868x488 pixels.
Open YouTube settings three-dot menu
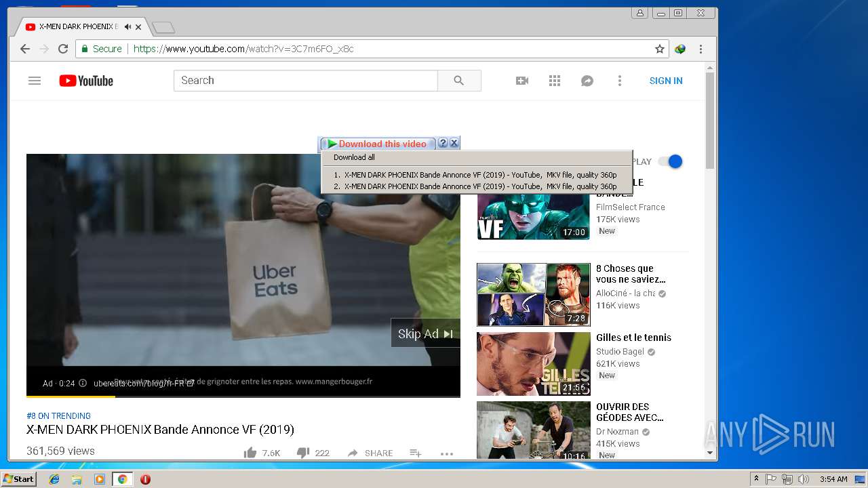click(x=619, y=81)
